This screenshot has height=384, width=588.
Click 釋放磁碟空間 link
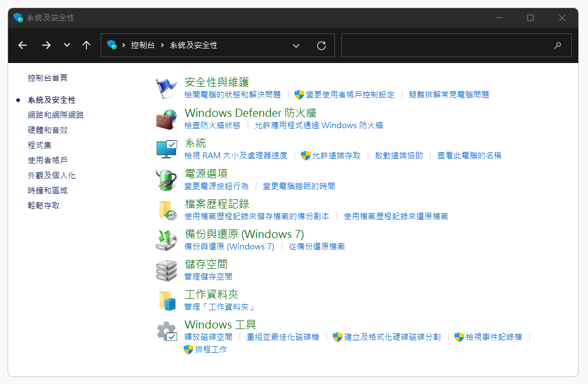[x=208, y=337]
